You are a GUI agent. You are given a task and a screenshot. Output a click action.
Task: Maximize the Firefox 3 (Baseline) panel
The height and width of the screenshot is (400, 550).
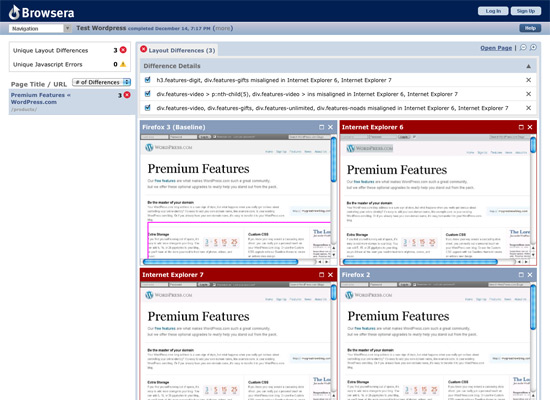coord(321,127)
